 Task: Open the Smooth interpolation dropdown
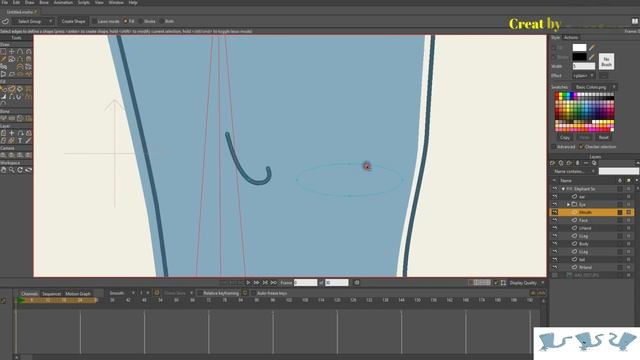pyautogui.click(x=121, y=293)
